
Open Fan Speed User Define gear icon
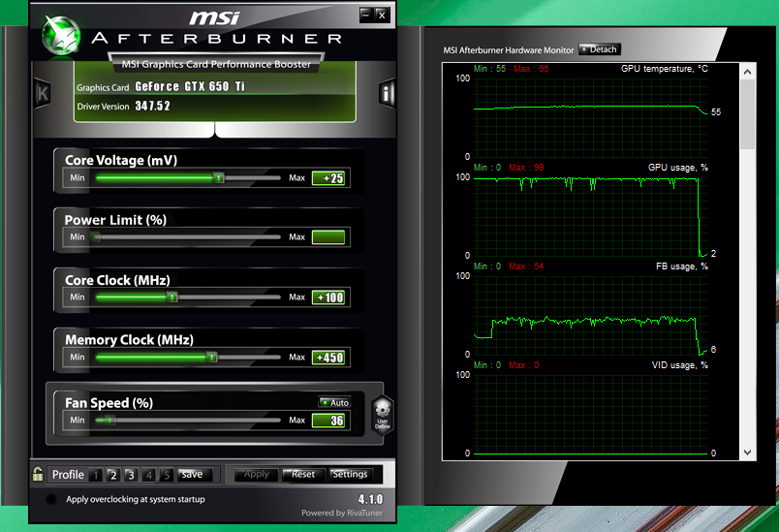click(x=382, y=416)
